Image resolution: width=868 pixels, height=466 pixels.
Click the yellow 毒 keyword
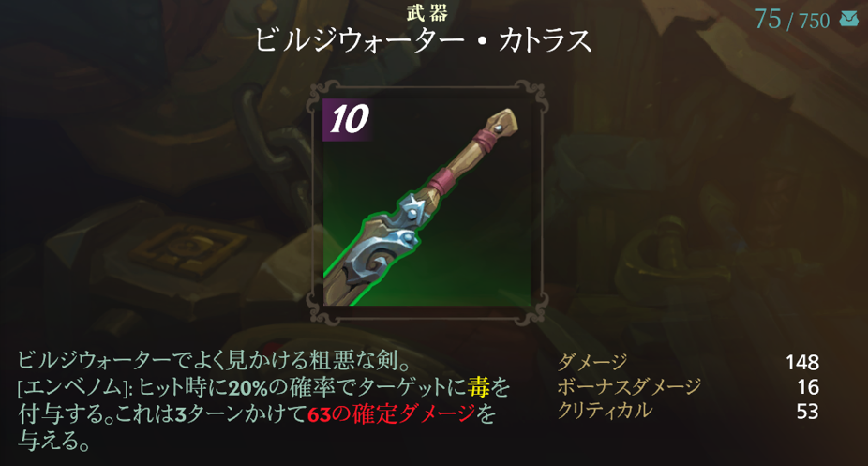479,387
